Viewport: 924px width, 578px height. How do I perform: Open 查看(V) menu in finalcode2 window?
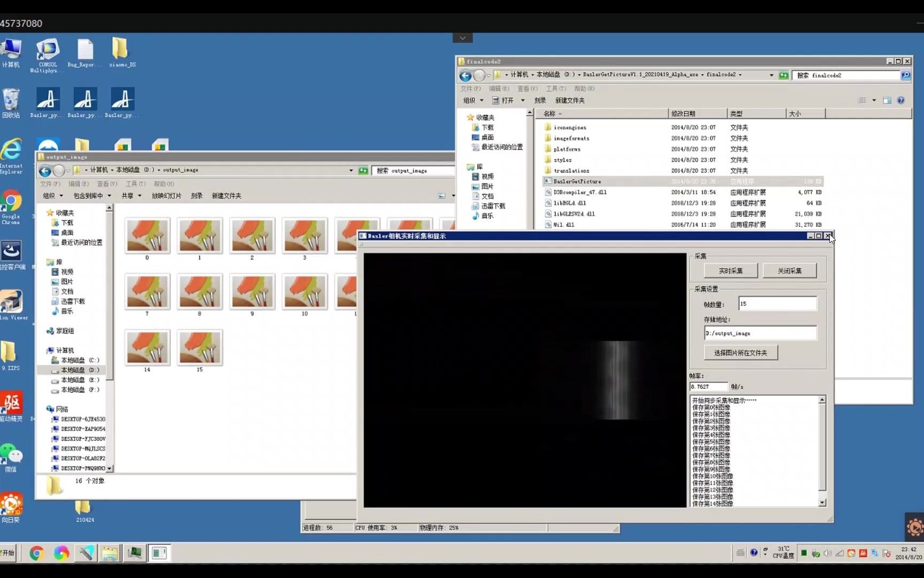click(527, 89)
